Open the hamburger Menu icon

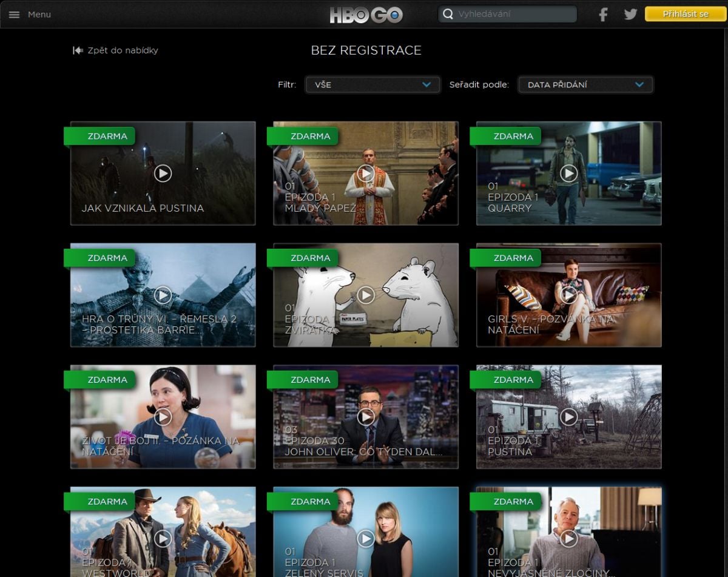pos(14,15)
